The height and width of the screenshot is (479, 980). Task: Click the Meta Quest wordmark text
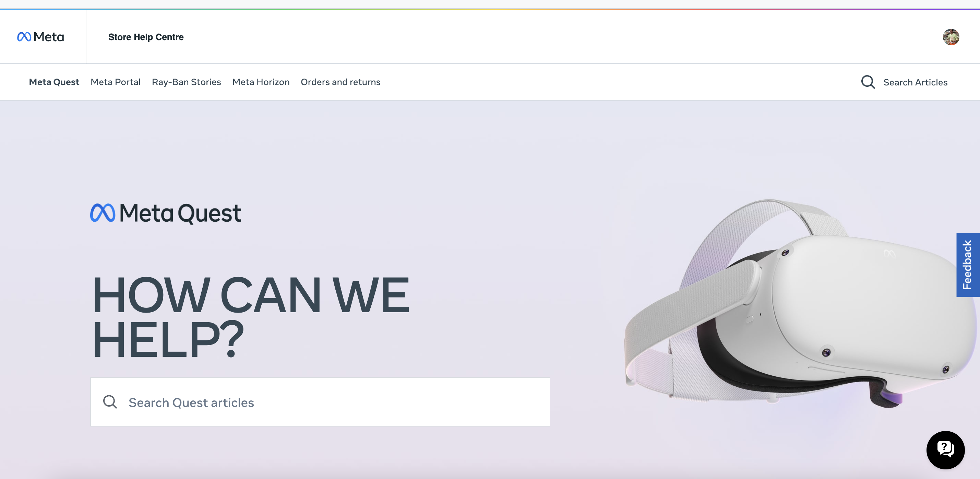[x=180, y=213]
